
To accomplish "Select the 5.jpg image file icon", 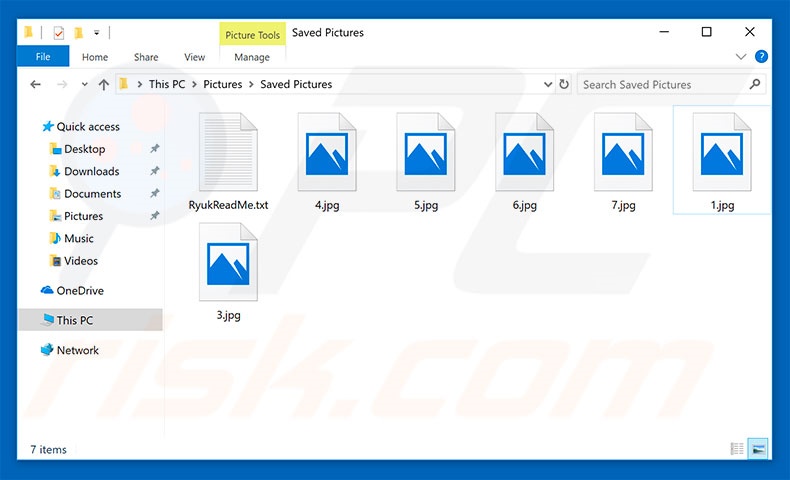I will coord(426,152).
